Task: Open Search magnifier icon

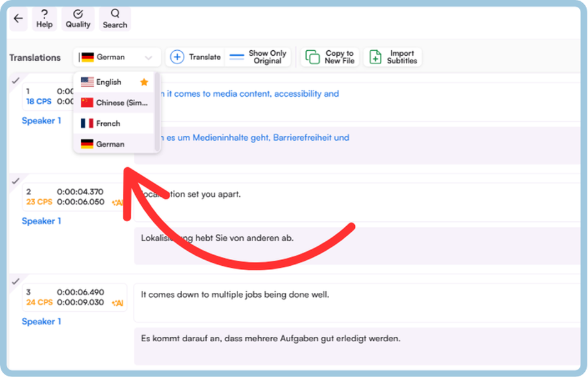Action: (x=115, y=14)
